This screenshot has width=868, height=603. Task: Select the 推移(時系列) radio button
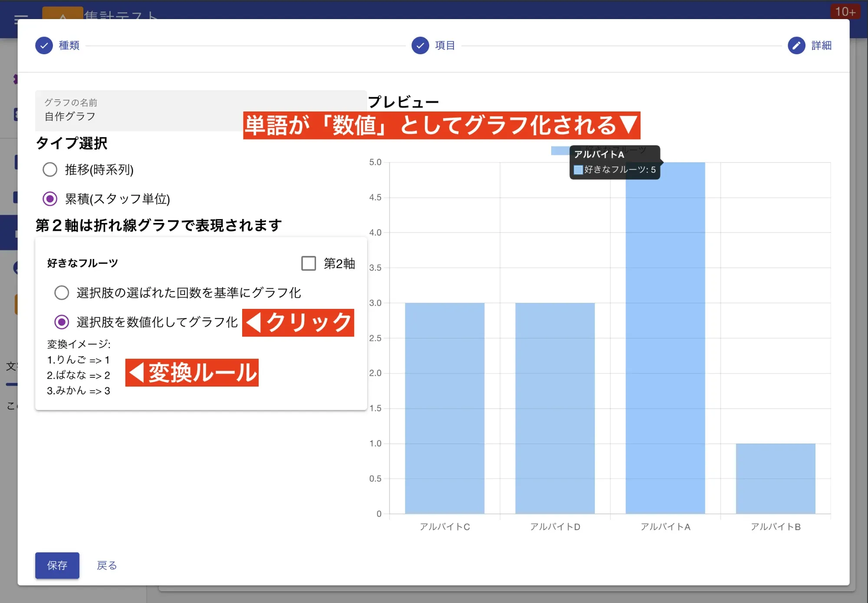click(50, 170)
